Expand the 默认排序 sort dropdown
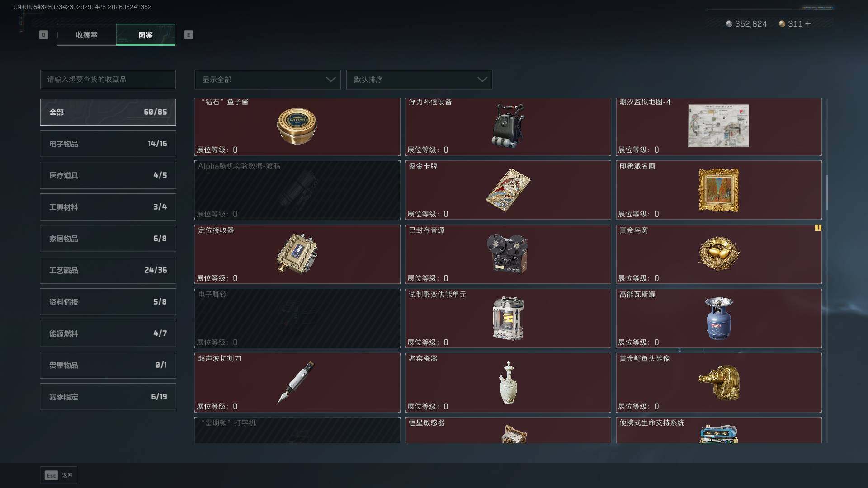 click(x=419, y=80)
